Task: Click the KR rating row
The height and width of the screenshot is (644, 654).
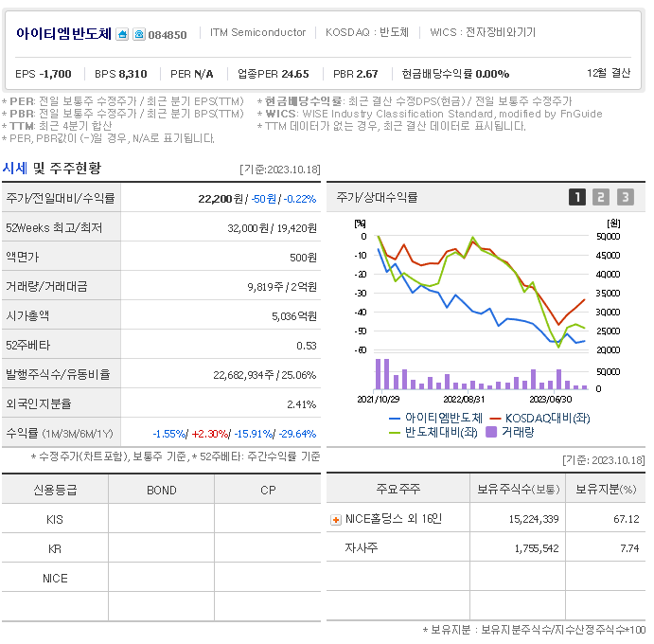Action: [162, 548]
